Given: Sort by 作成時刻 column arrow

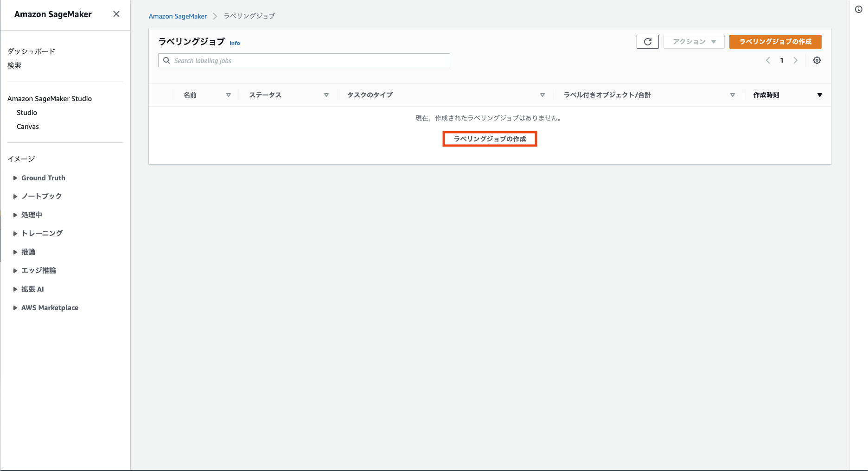Looking at the screenshot, I should (820, 95).
